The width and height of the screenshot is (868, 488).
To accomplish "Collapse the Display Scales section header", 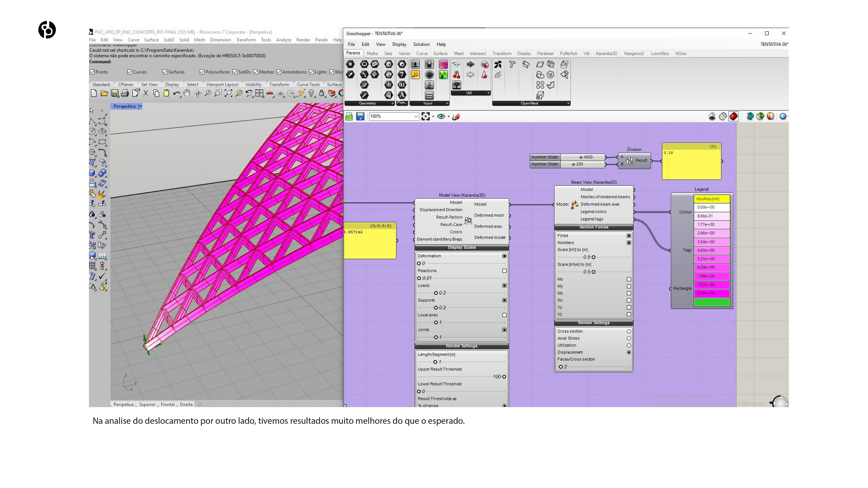I will [462, 248].
